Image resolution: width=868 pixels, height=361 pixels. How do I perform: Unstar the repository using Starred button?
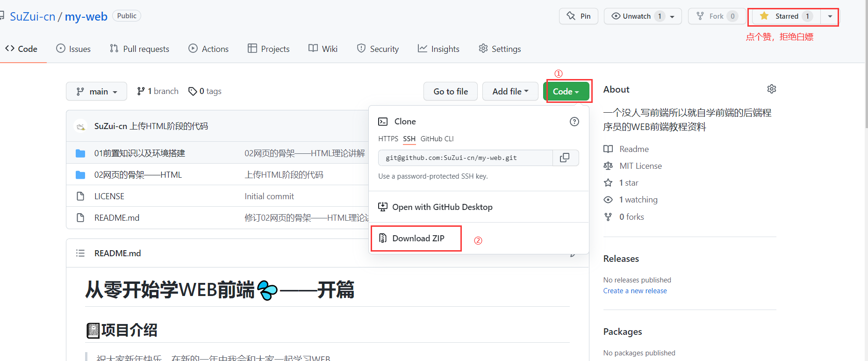pos(786,16)
